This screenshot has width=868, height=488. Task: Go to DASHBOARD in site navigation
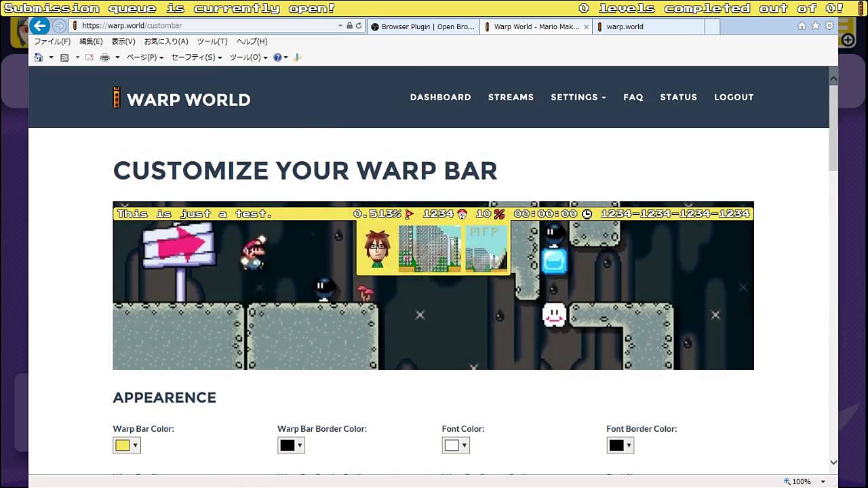tap(440, 97)
